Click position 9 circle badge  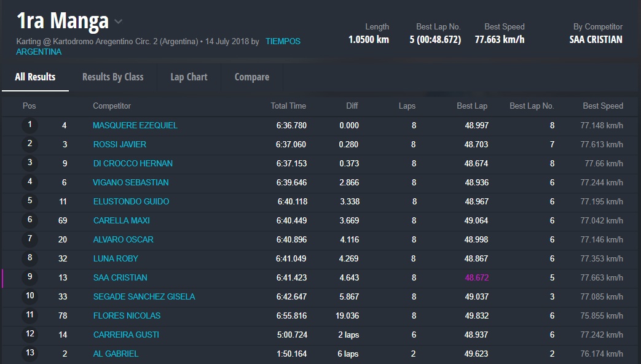tap(29, 277)
